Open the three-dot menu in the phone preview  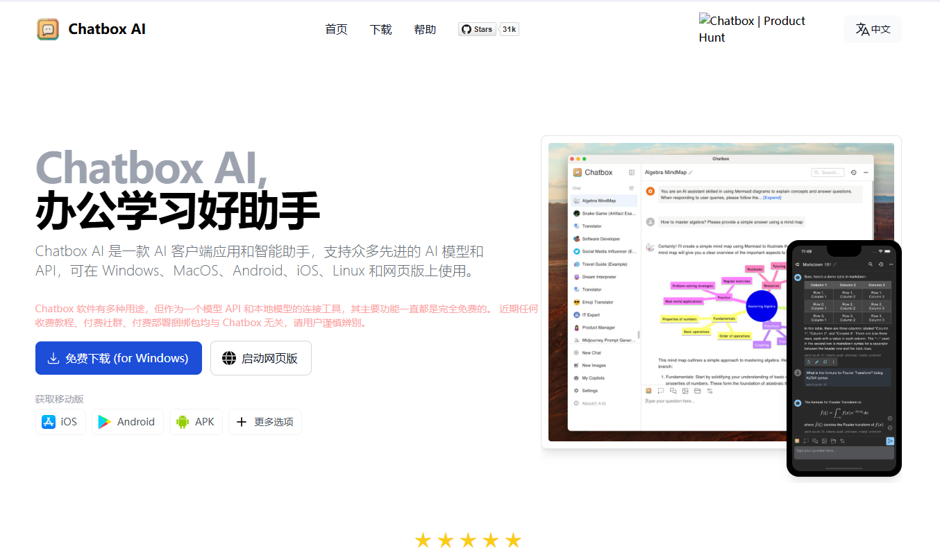pos(891,264)
